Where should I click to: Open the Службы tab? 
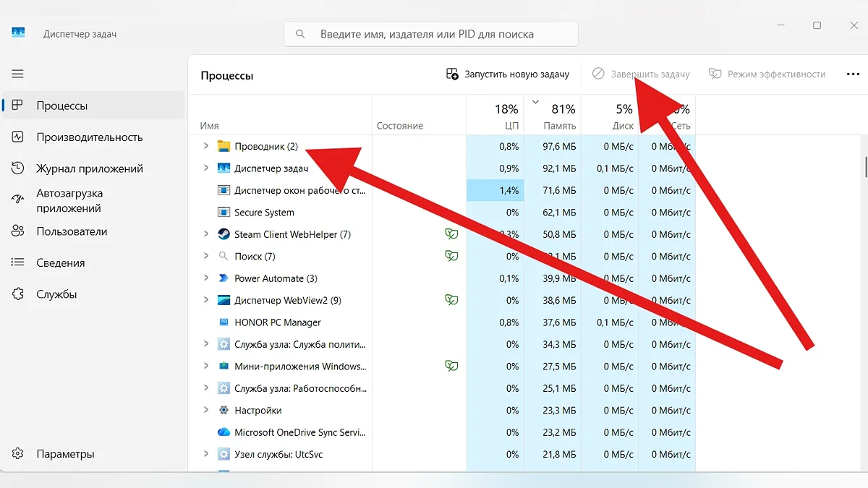coord(94,294)
